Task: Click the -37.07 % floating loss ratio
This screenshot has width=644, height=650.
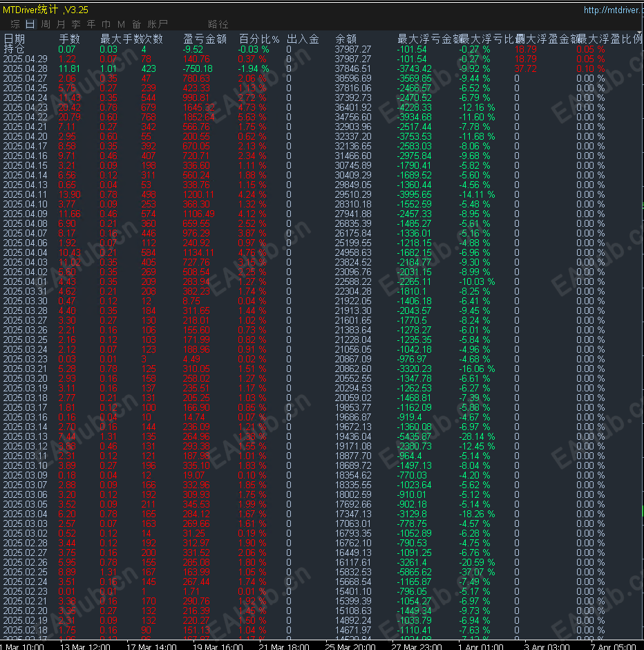Action: click(477, 572)
